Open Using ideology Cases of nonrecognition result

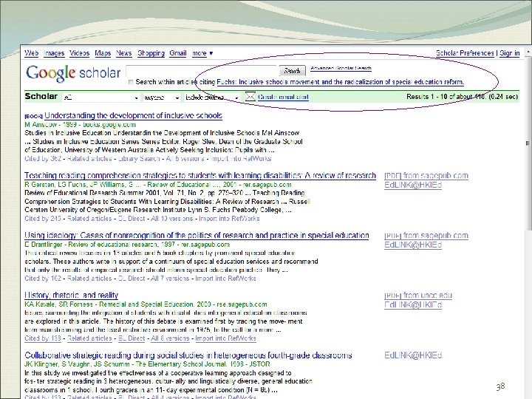tap(197, 235)
